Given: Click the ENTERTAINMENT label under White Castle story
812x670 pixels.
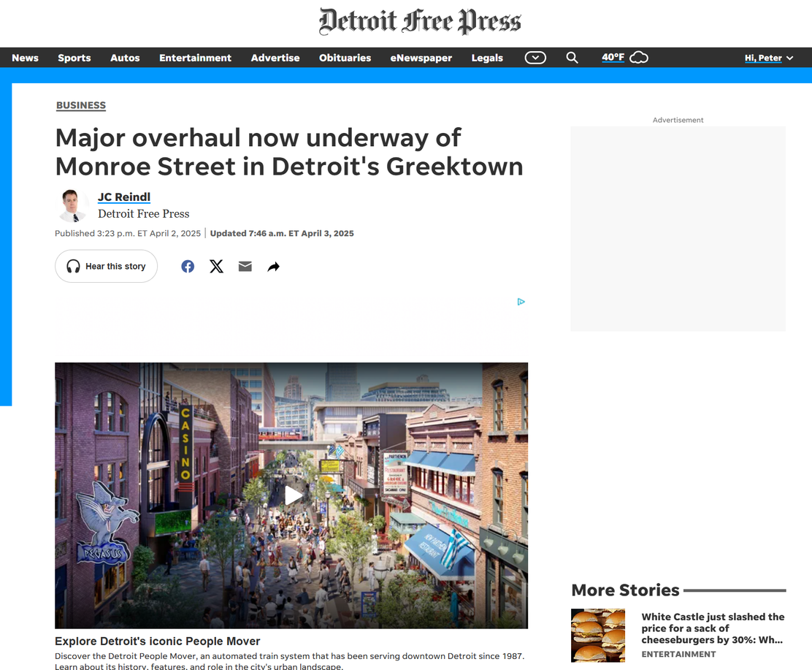Looking at the screenshot, I should click(x=678, y=654).
